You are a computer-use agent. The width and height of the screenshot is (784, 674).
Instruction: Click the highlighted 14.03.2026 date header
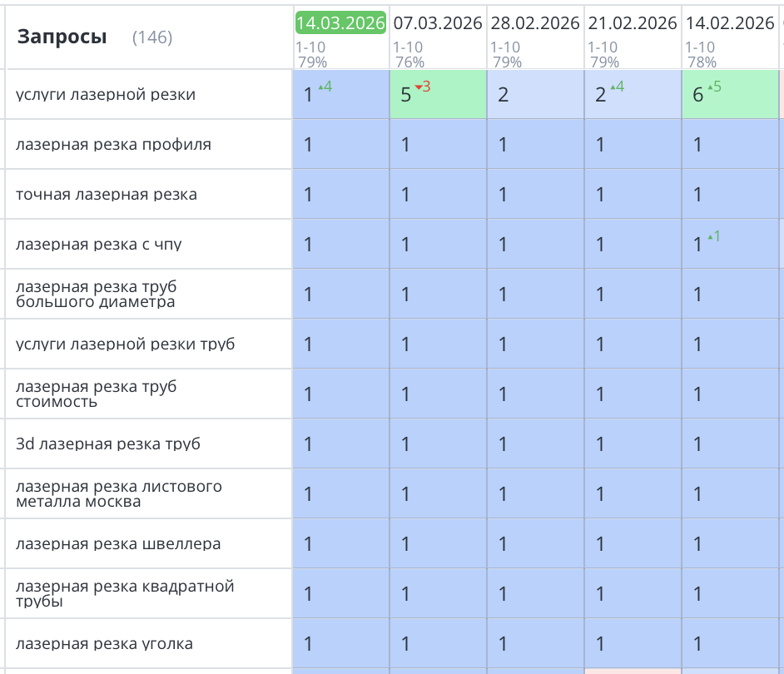tap(340, 23)
